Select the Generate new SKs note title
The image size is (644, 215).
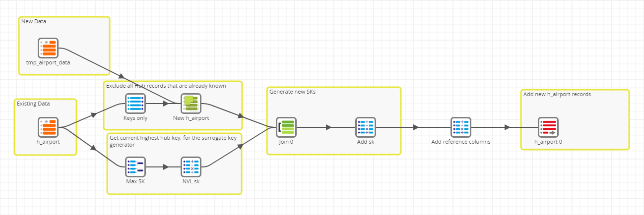pos(292,92)
